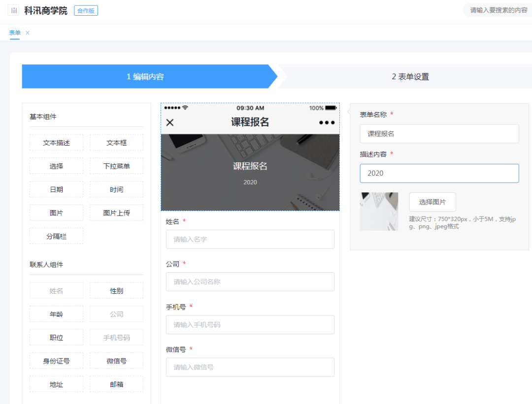Edit the 描述内容 field containing 2020

(x=439, y=173)
